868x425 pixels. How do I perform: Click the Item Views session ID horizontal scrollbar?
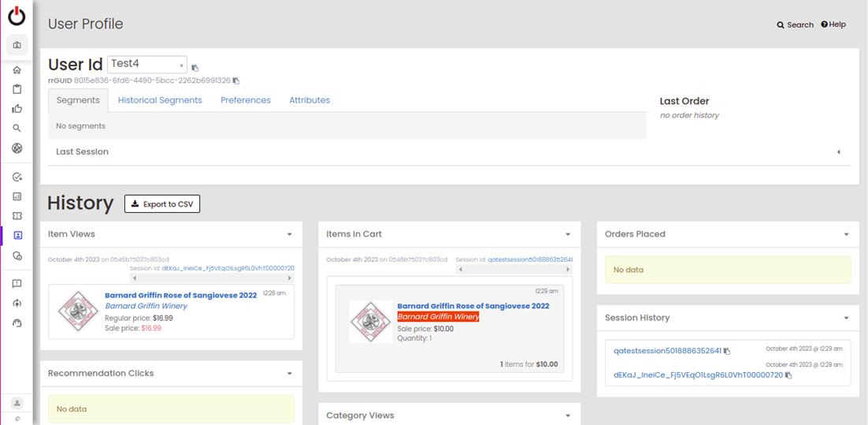click(x=211, y=278)
